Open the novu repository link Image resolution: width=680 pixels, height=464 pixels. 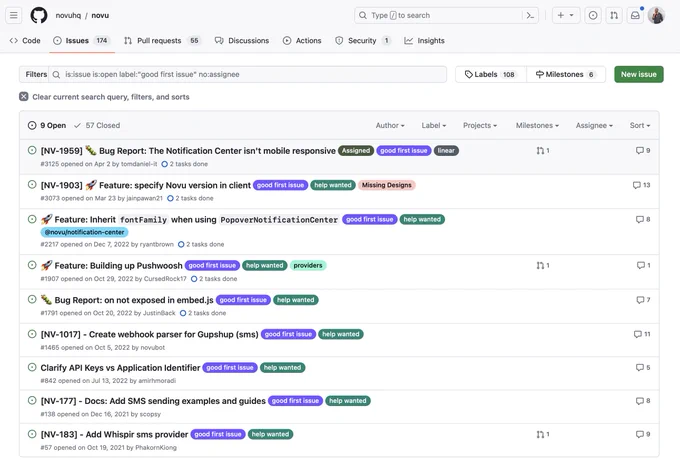click(100, 15)
